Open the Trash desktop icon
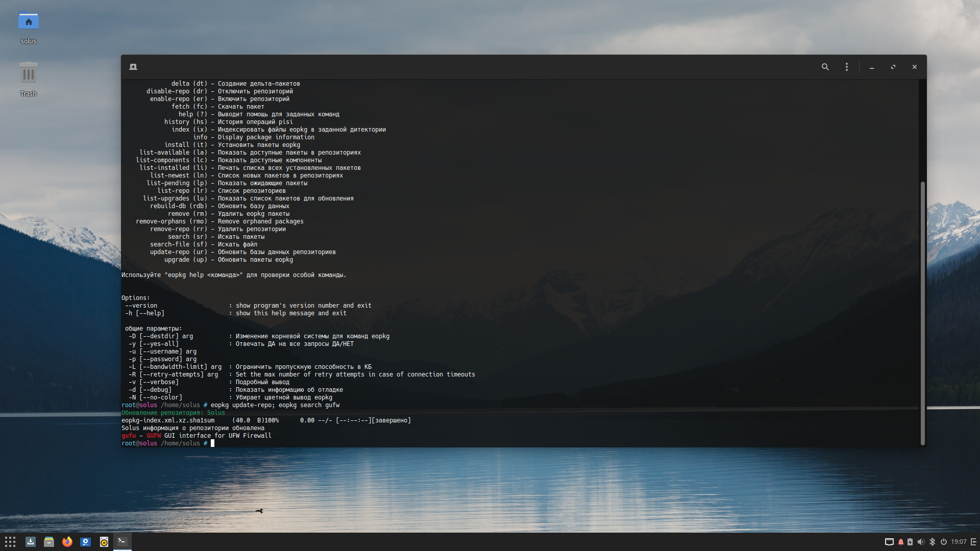Screen dimensions: 980x551 pyautogui.click(x=29, y=74)
